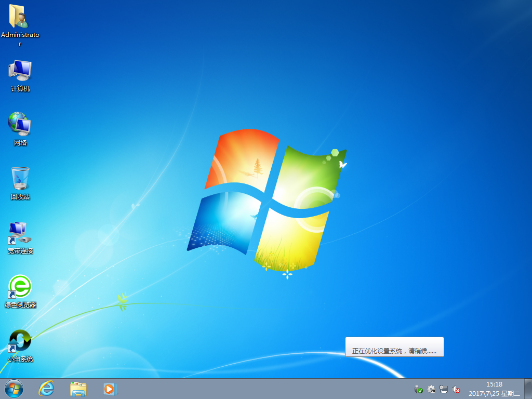Click the Show Desktop button

(x=529, y=389)
